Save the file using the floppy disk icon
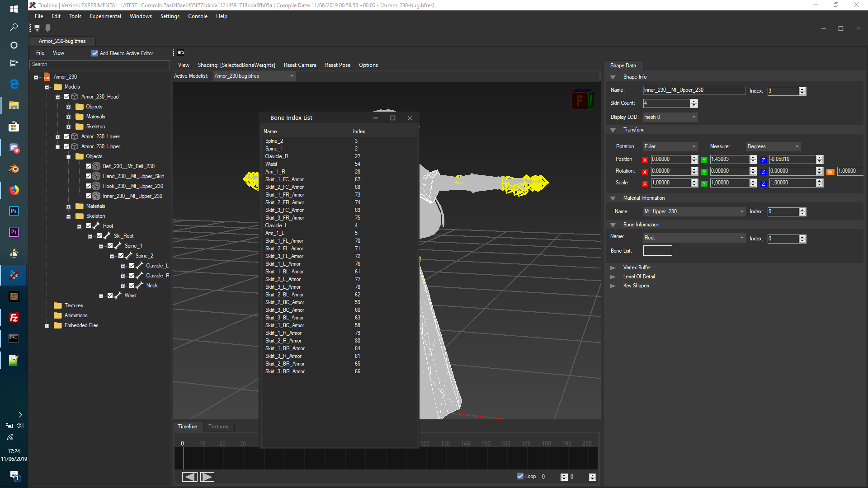The height and width of the screenshot is (488, 868). (37, 28)
